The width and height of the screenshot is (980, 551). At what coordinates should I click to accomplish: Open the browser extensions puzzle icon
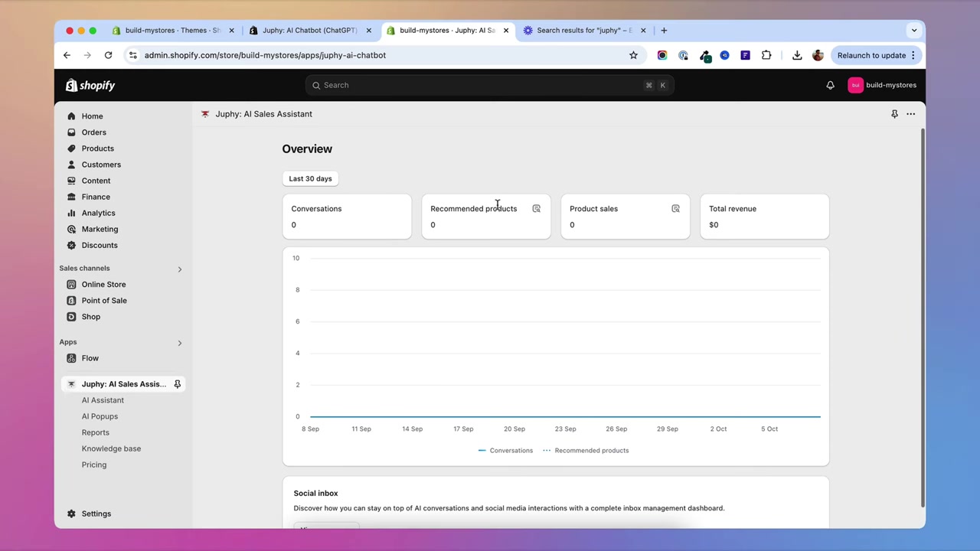[766, 55]
